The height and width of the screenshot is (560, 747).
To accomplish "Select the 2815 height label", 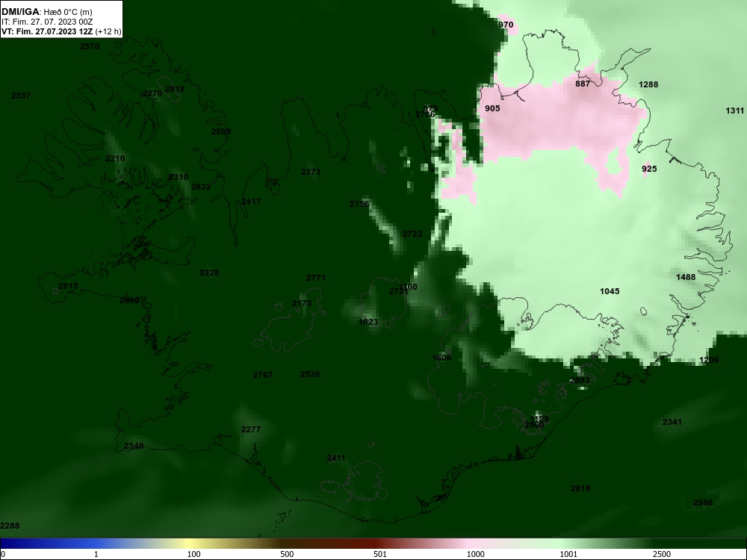I will (x=68, y=286).
